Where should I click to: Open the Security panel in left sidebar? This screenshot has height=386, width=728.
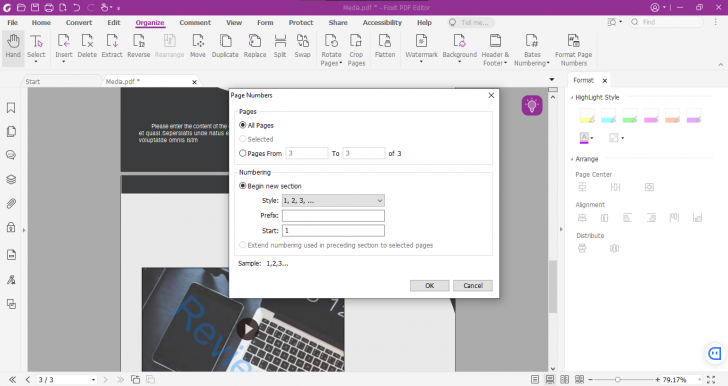pos(11,228)
